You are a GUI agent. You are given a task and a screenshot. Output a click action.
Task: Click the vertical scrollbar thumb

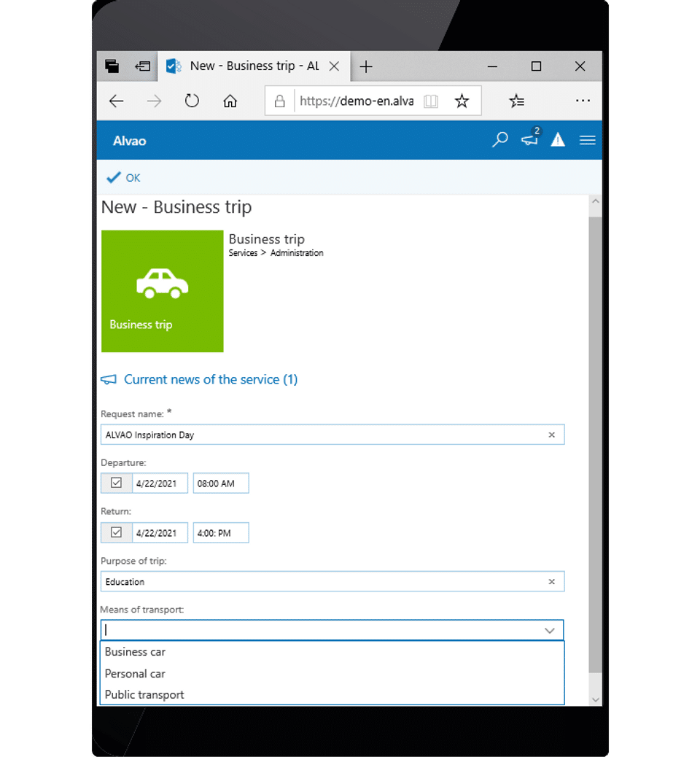595,444
